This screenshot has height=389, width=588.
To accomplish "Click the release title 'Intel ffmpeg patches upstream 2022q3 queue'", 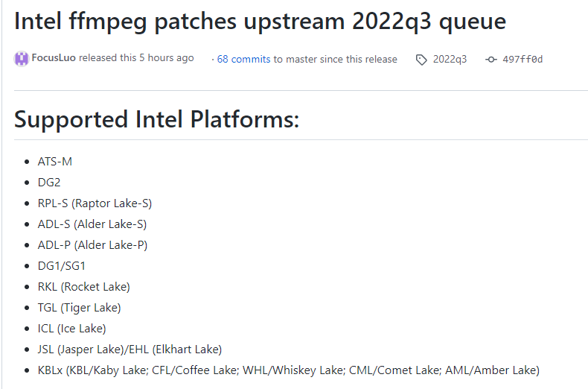I will 260,22.
